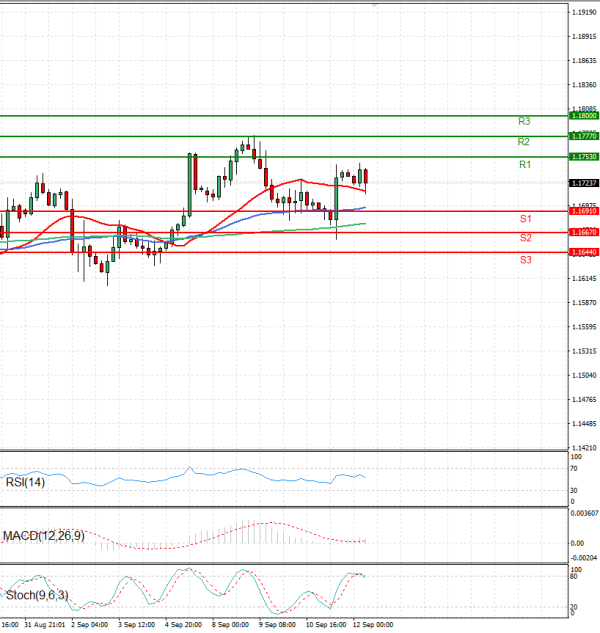Image resolution: width=600 pixels, height=633 pixels.
Task: Click the S2 support label
Action: [526, 238]
